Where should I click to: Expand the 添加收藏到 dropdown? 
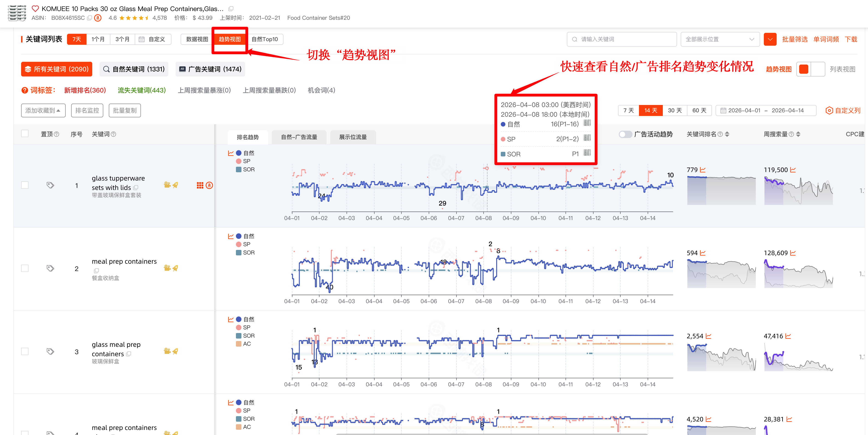pos(43,110)
